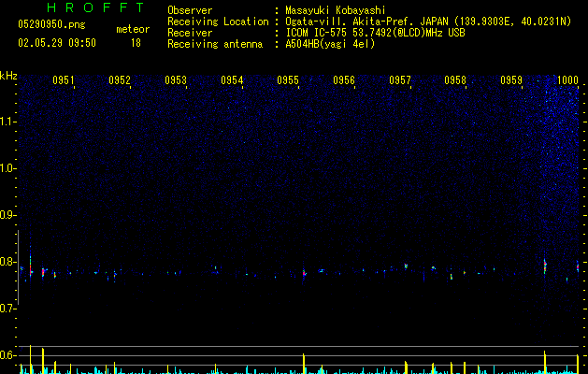Click the date stamp 02.05.29 09:50
Viewport: 588px width, 374px height.
pyautogui.click(x=57, y=43)
